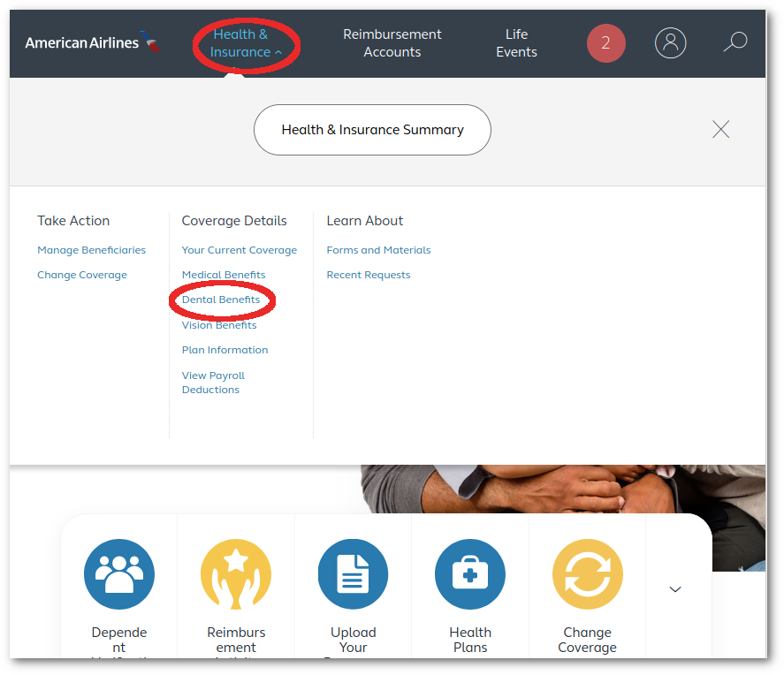Click the Upload Your Documents icon
This screenshot has width=784, height=675.
click(x=353, y=574)
